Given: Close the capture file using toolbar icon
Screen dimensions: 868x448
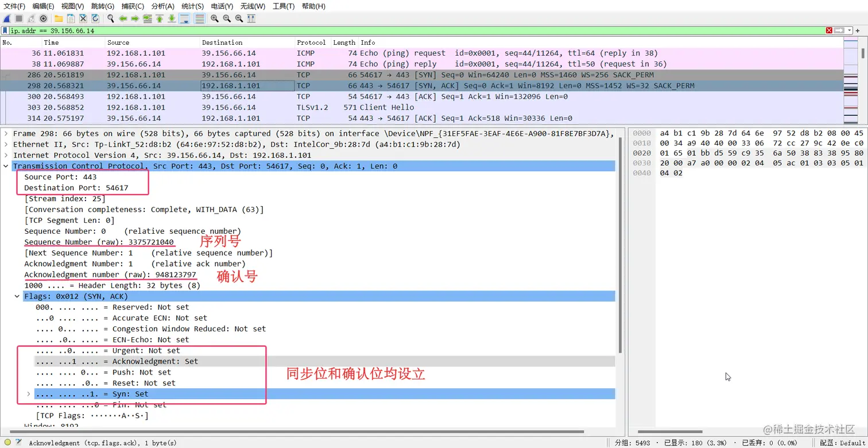Looking at the screenshot, I should [x=83, y=18].
